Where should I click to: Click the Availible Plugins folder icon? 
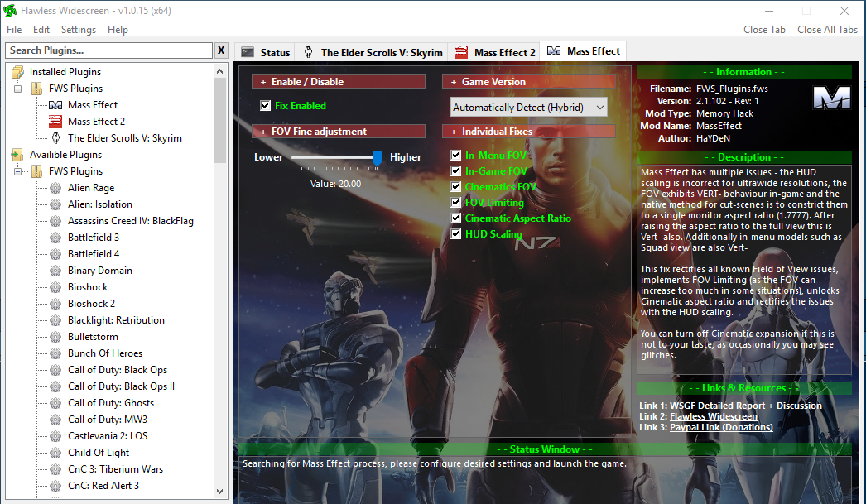click(17, 155)
